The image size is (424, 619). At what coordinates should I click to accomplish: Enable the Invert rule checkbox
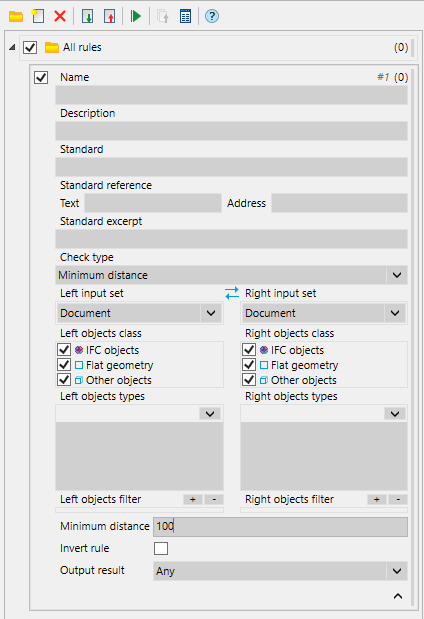point(161,548)
